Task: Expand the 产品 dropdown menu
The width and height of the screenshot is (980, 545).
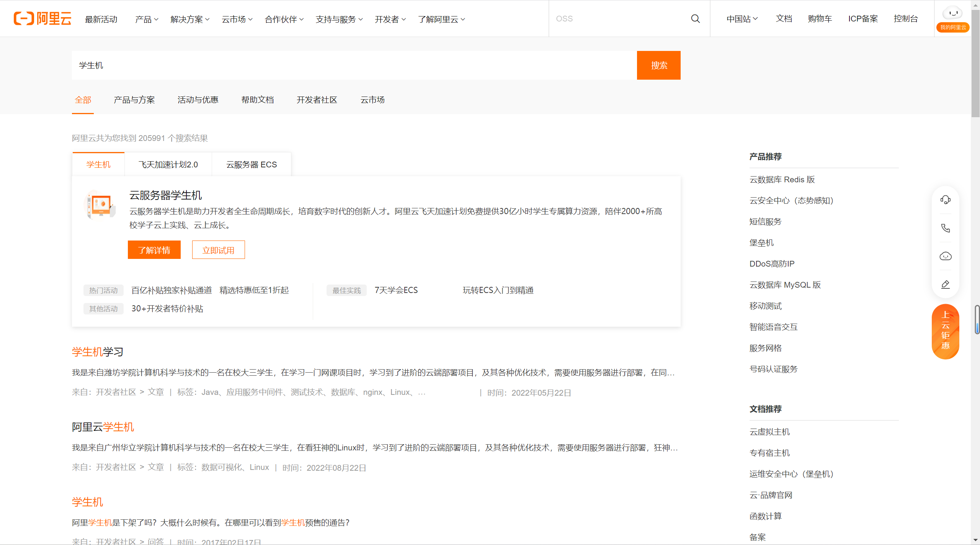Action: coord(147,19)
